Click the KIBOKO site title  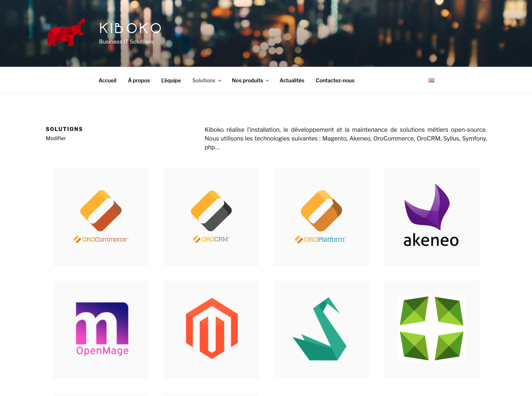130,28
